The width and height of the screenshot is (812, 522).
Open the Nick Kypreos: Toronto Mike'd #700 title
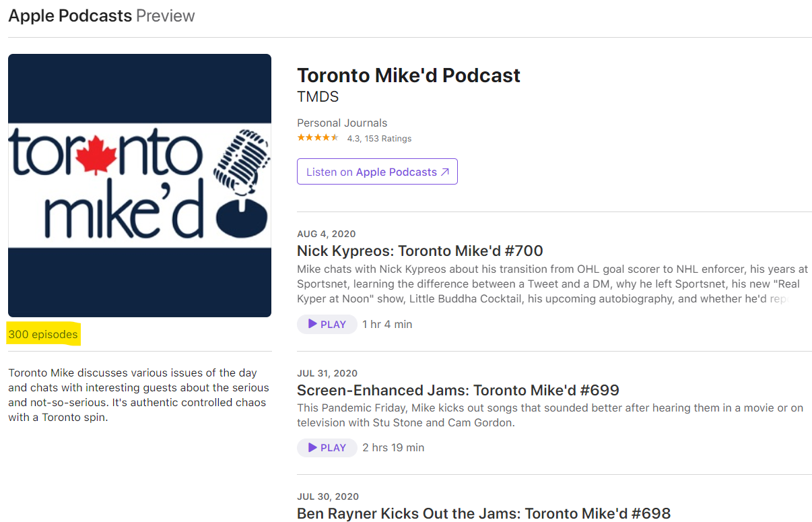coord(419,251)
